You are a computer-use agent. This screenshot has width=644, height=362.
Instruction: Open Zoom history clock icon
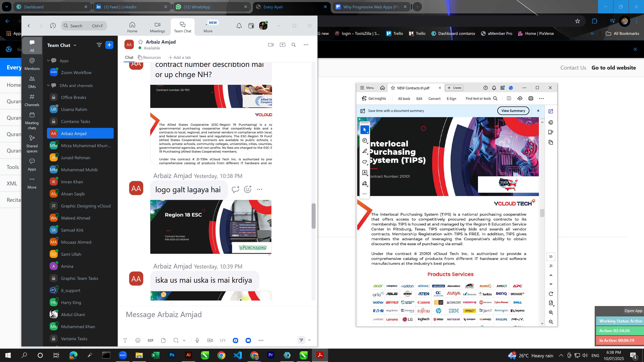coord(53,25)
